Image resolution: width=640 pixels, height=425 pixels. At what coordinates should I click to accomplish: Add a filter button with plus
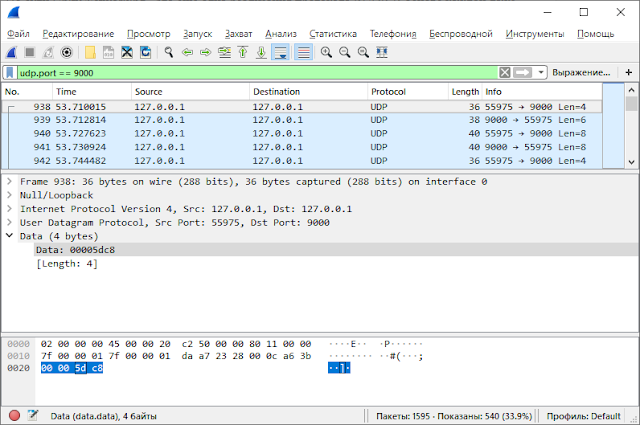[x=629, y=73]
